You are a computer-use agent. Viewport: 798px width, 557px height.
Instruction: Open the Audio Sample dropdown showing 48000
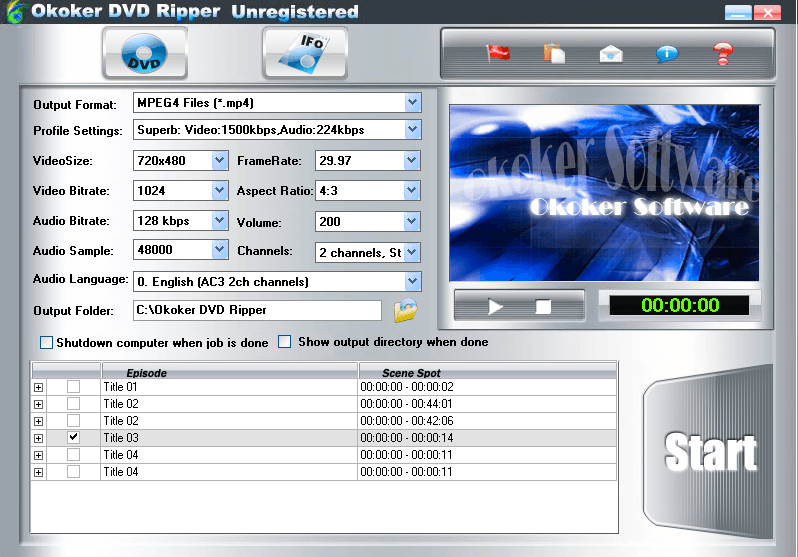coord(219,249)
